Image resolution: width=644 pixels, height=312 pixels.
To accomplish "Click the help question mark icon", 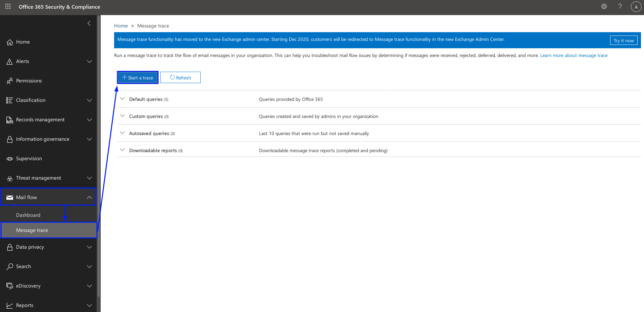I will (x=620, y=6).
